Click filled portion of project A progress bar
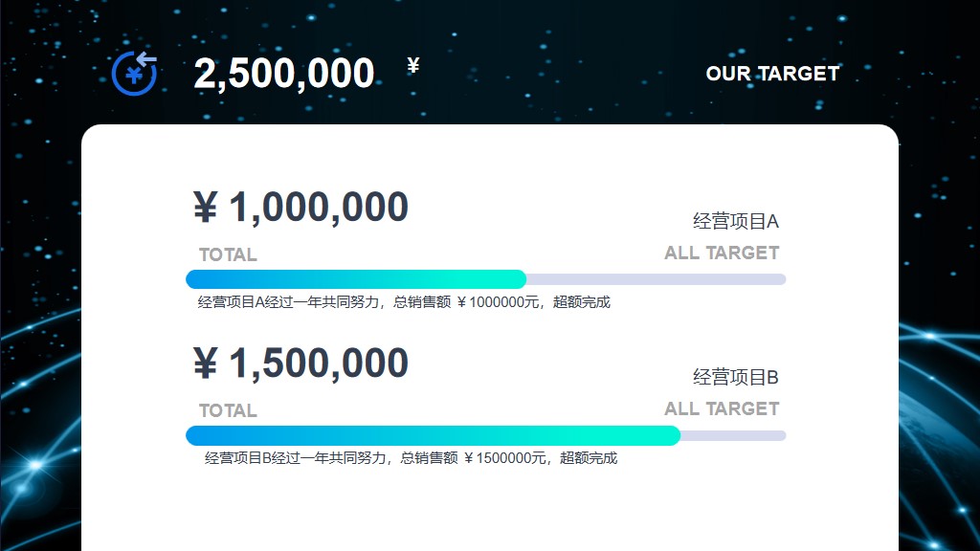980x551 pixels. tap(356, 279)
